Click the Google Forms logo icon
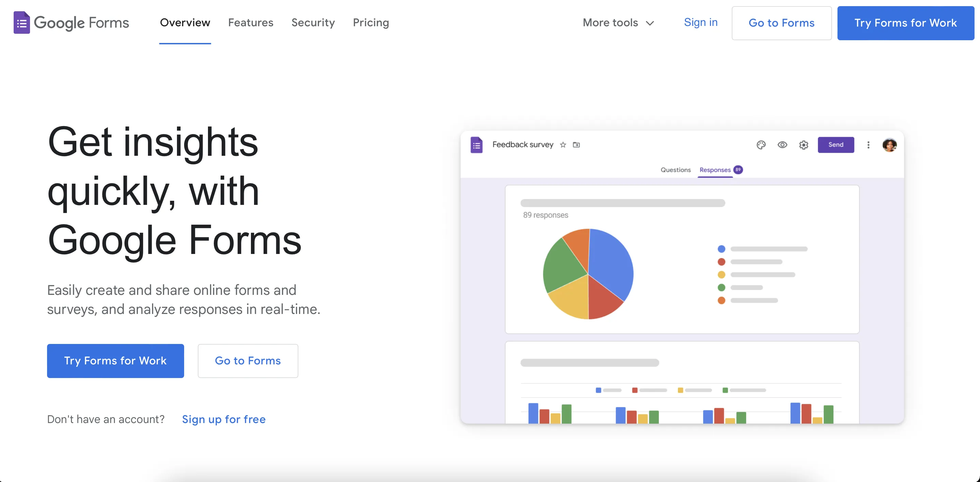Viewport: 980px width, 482px height. tap(22, 23)
